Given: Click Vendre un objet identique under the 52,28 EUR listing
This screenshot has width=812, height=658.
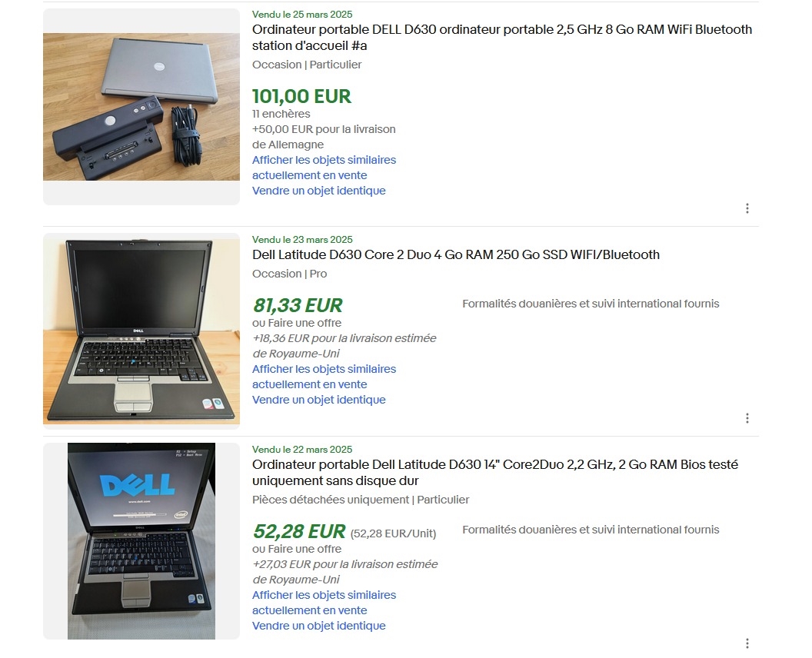Looking at the screenshot, I should (318, 626).
